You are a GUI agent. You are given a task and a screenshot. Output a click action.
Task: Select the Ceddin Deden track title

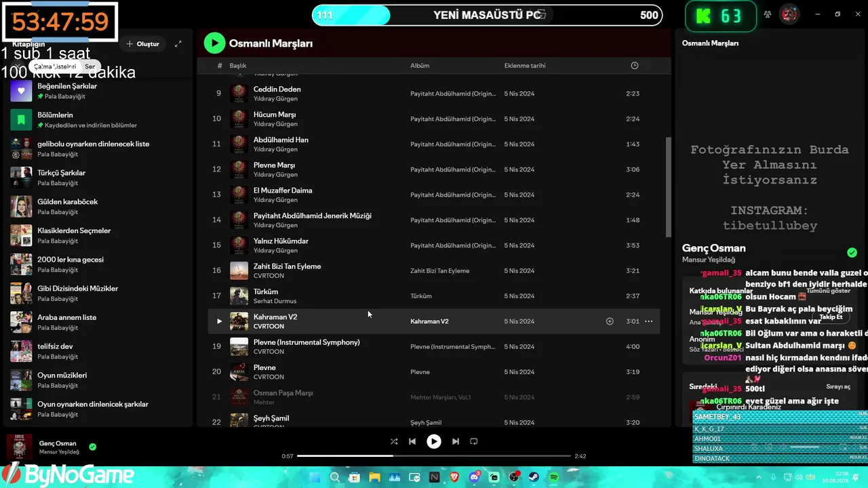point(277,89)
